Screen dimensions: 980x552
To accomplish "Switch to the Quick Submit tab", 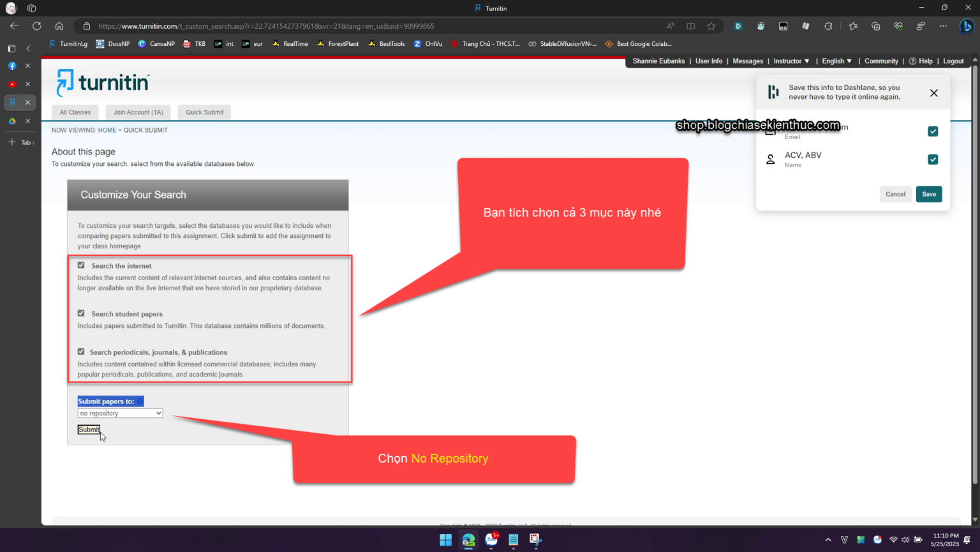I will pos(204,112).
